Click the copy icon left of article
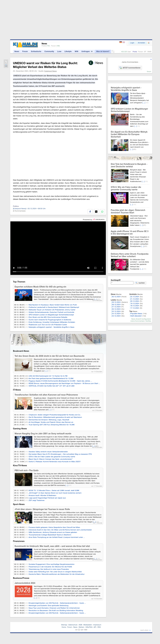 click(6, 62)
